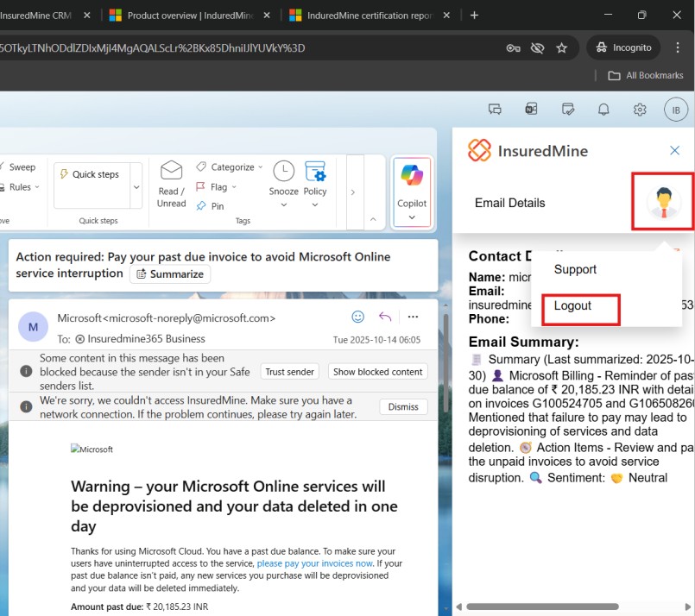Open the Snooze clock icon
Viewport: 695px width, 616px height.
[x=283, y=172]
